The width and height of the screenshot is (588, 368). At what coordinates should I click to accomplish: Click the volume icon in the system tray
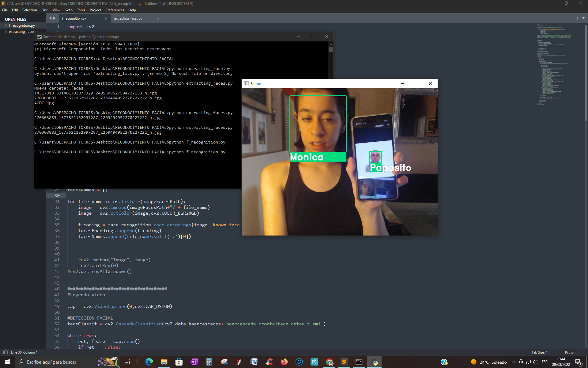[x=535, y=362]
